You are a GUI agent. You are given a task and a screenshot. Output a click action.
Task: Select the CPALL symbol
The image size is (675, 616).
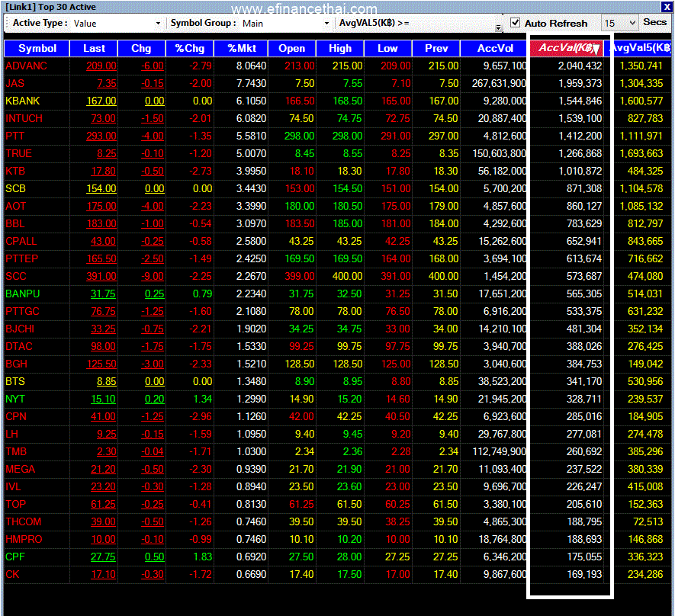[21, 242]
